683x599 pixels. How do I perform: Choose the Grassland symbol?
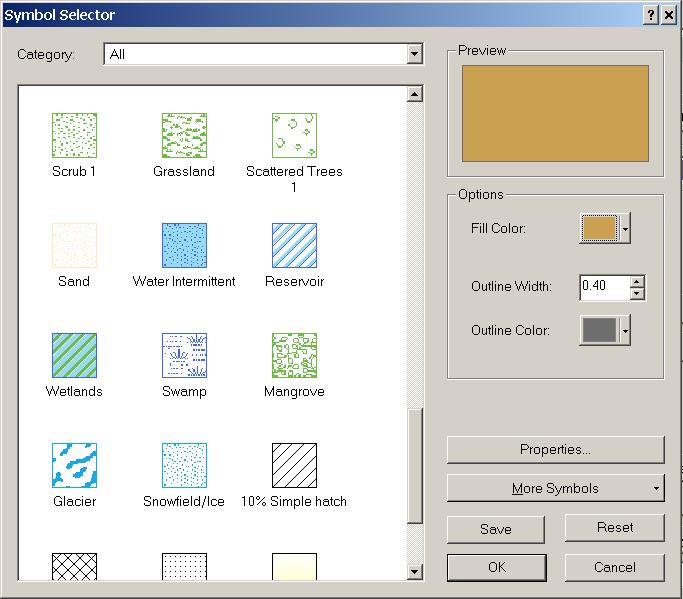click(x=184, y=135)
